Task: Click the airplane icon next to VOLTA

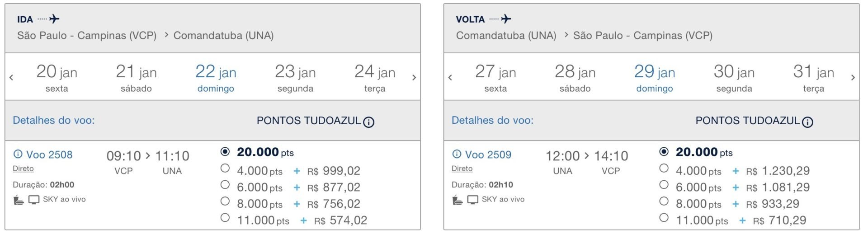Action: coord(506,19)
